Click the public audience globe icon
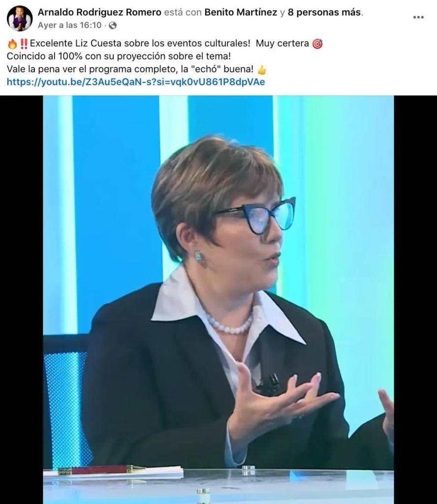 [113, 26]
